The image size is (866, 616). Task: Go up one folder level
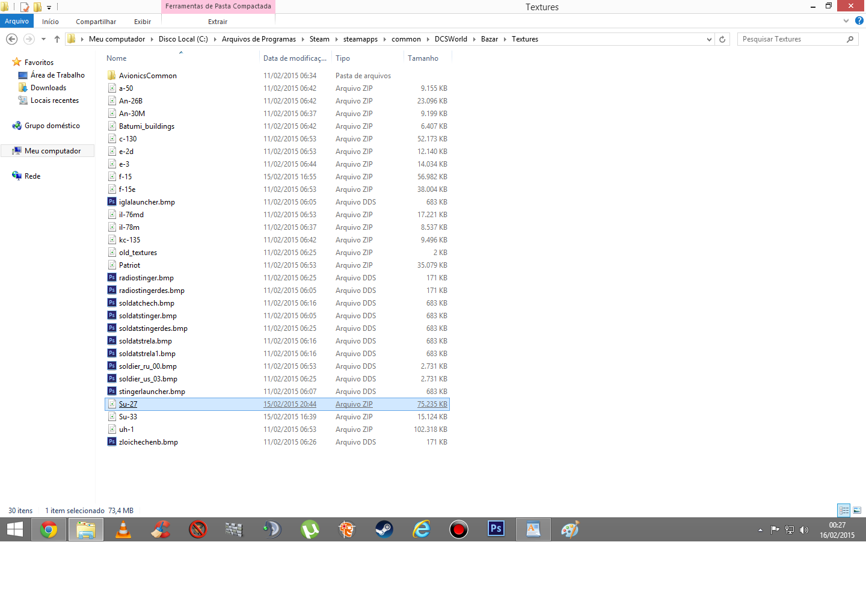tap(57, 39)
